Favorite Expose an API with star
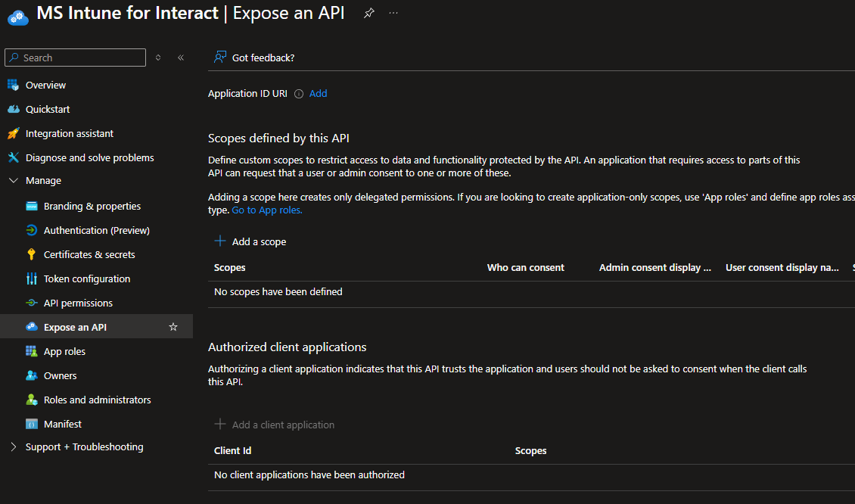Viewport: 855px width, 504px height. (x=173, y=327)
